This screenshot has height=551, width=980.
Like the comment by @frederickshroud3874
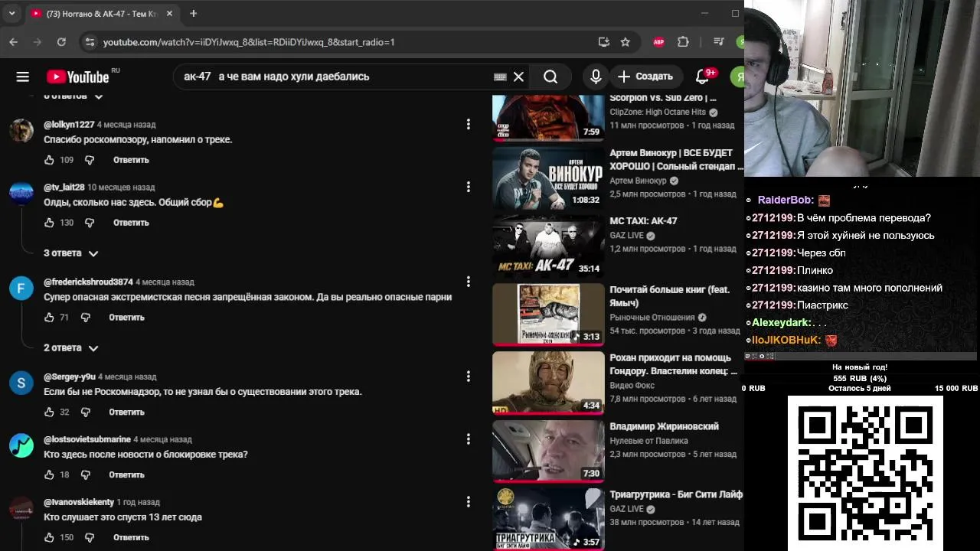49,318
